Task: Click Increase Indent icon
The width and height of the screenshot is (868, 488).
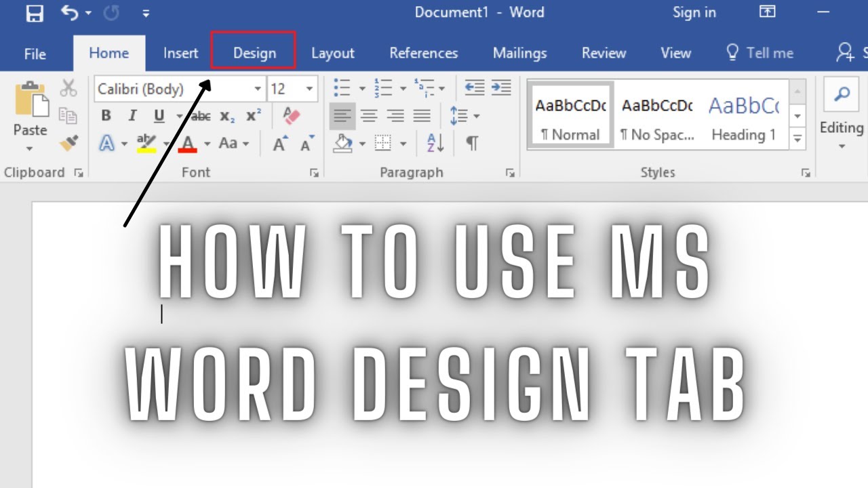Action: click(501, 88)
